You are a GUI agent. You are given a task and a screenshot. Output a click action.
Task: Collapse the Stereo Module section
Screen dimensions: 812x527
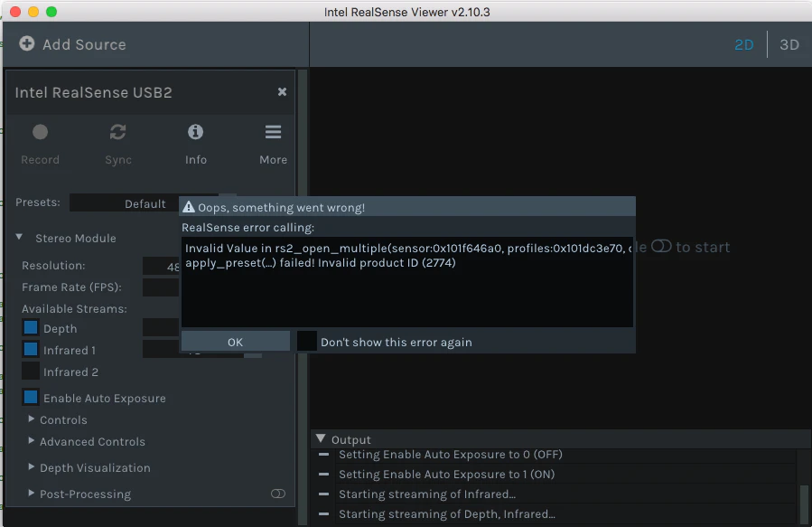click(x=19, y=237)
